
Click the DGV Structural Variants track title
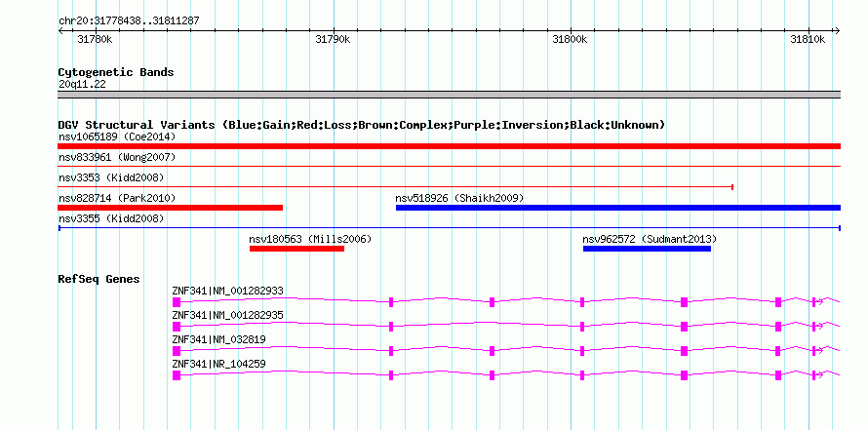click(362, 125)
